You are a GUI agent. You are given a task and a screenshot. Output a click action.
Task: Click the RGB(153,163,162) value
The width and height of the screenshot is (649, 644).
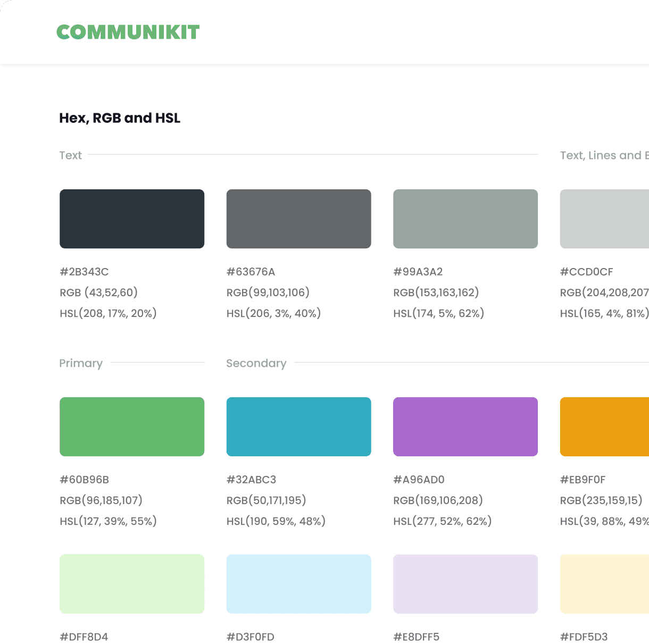(436, 292)
